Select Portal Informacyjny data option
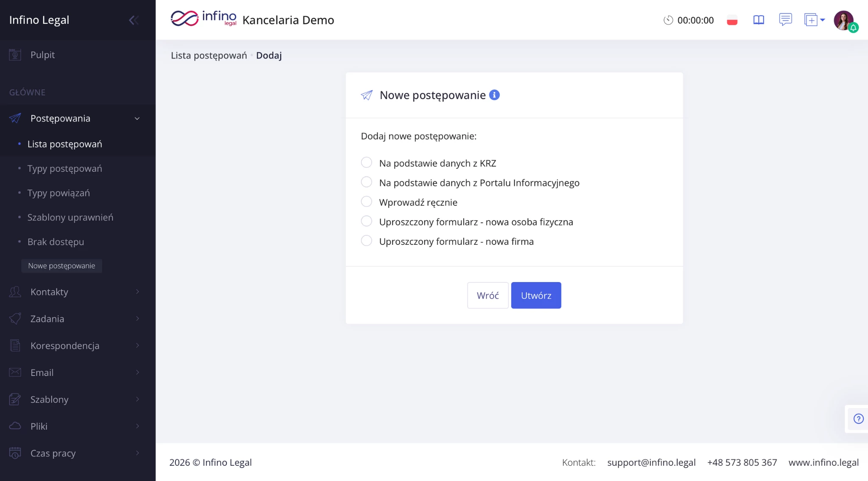 [366, 182]
